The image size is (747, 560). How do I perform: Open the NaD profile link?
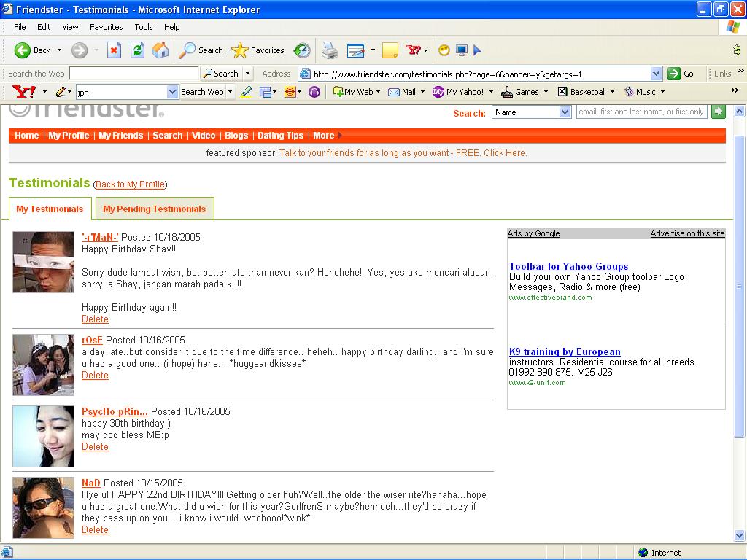click(x=91, y=483)
